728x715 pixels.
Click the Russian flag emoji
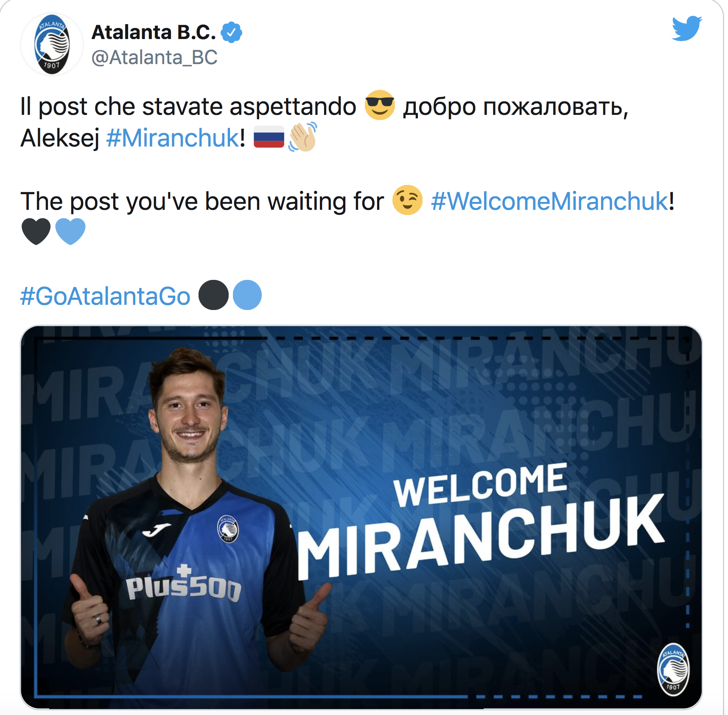click(269, 137)
